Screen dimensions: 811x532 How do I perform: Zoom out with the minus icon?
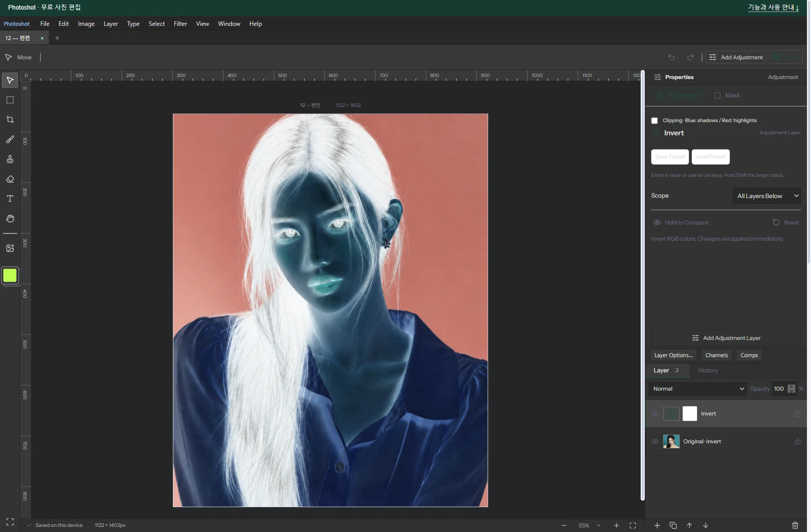(564, 525)
